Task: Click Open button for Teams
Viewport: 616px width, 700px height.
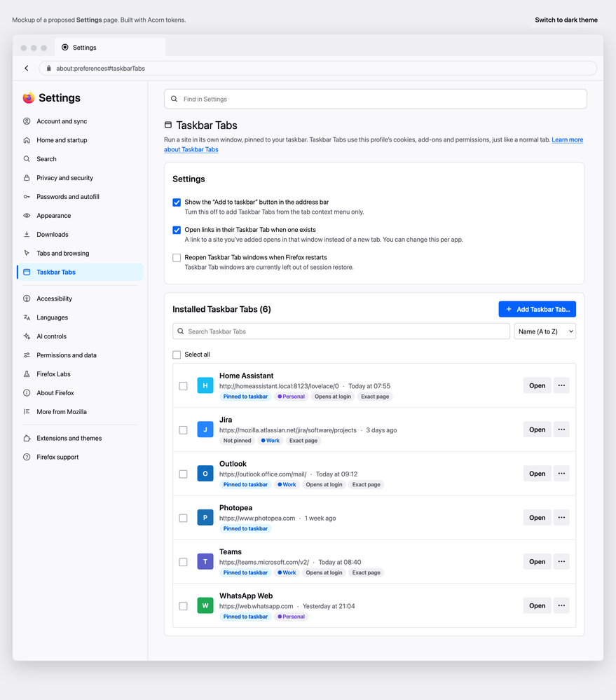Action: point(537,561)
